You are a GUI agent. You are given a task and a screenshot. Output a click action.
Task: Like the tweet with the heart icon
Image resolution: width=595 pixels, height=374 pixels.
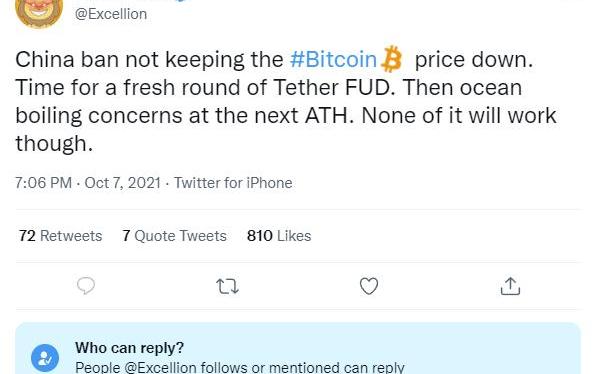[x=369, y=286]
